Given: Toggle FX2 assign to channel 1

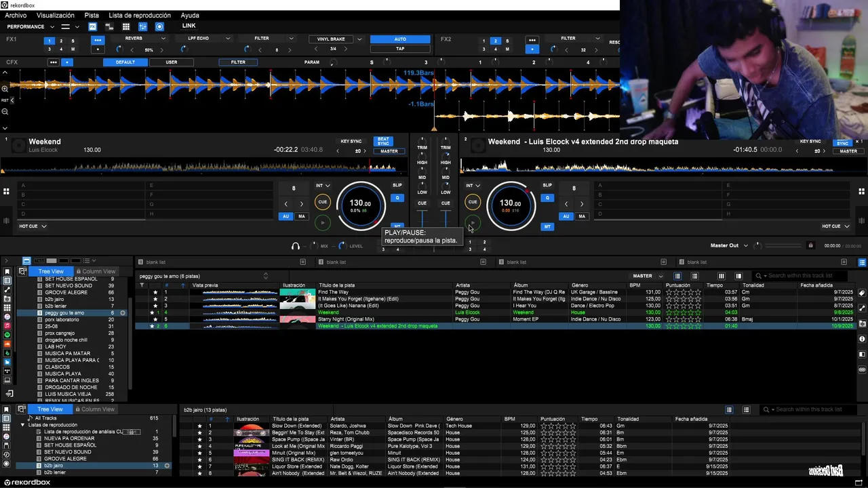Looking at the screenshot, I should [x=484, y=41].
